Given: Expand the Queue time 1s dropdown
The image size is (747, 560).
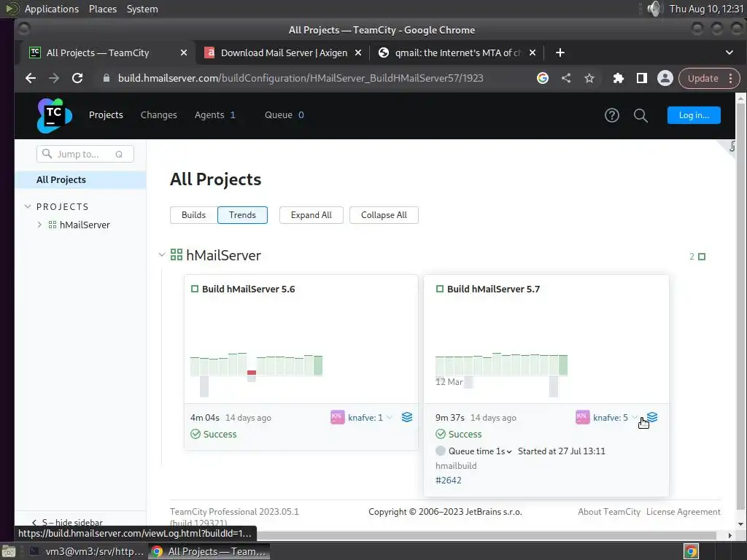Looking at the screenshot, I should coord(509,451).
